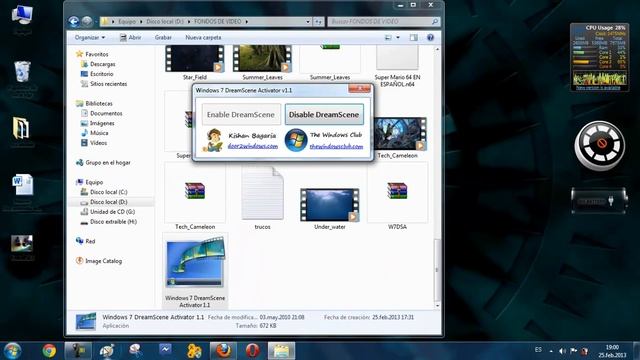Select Favoritos in the navigation pane

[x=97, y=54]
